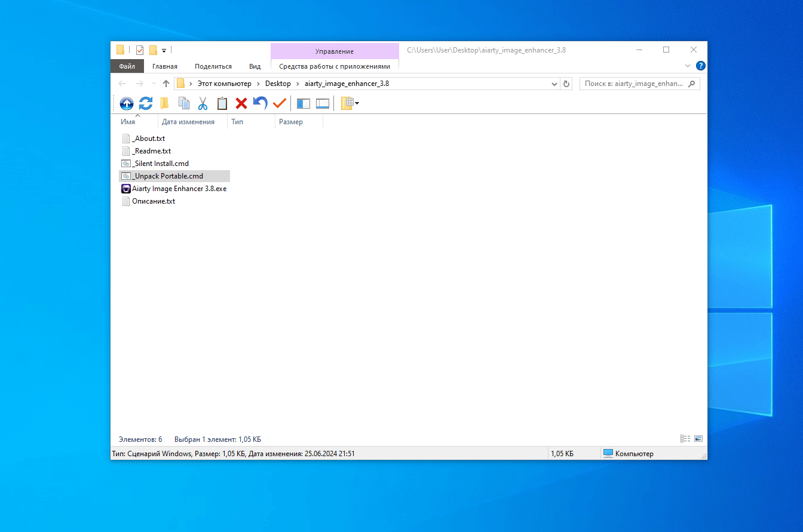
Task: Click the search box for this folder
Action: point(633,84)
